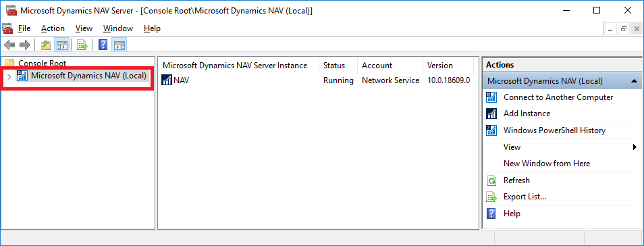Toggle the Show/Hide Console Tree icon
Image resolution: width=644 pixels, height=246 pixels.
[62, 45]
